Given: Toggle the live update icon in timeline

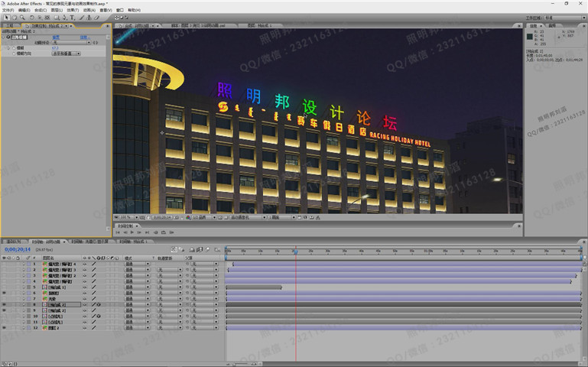Looking at the screenshot, I should click(174, 249).
